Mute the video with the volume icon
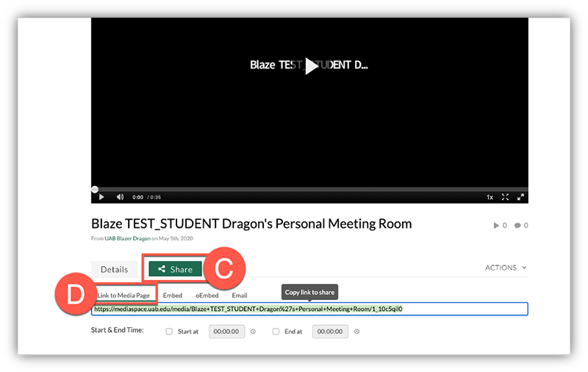 click(x=120, y=197)
